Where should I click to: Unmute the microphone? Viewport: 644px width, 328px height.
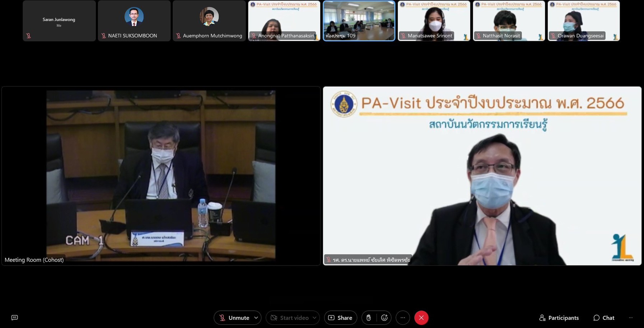[x=235, y=318]
